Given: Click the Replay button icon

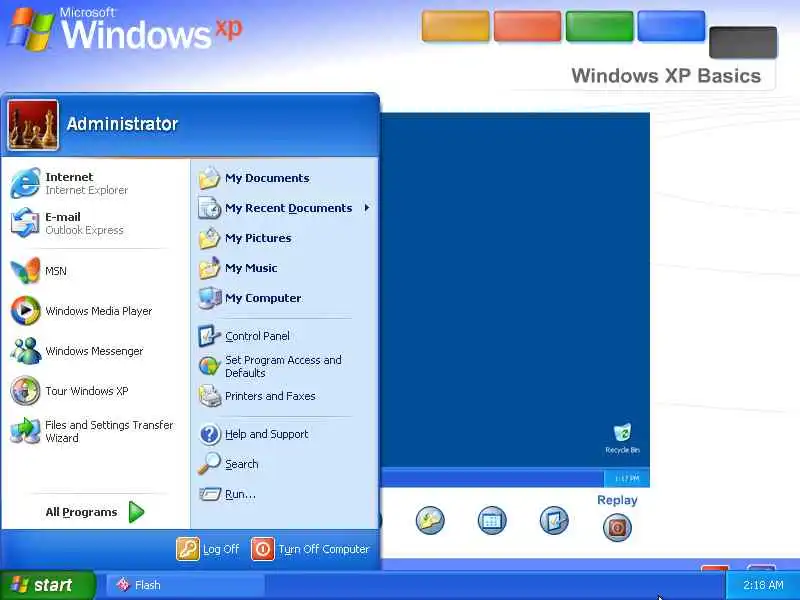Looking at the screenshot, I should [617, 528].
